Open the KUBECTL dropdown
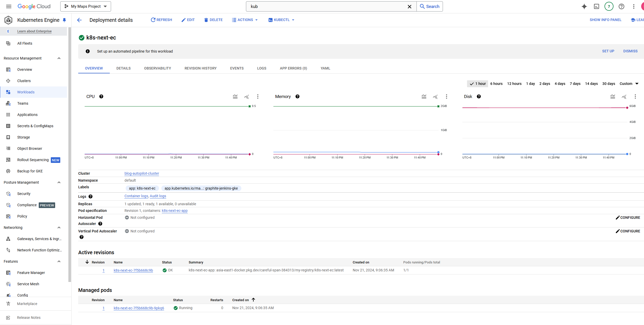Image resolution: width=644 pixels, height=325 pixels. [x=281, y=20]
